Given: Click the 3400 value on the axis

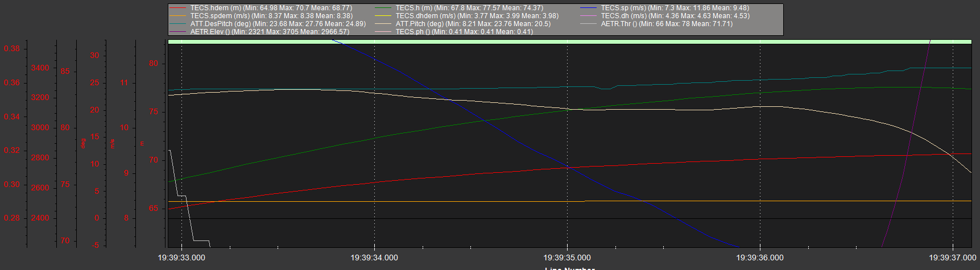Looking at the screenshot, I should point(40,68).
